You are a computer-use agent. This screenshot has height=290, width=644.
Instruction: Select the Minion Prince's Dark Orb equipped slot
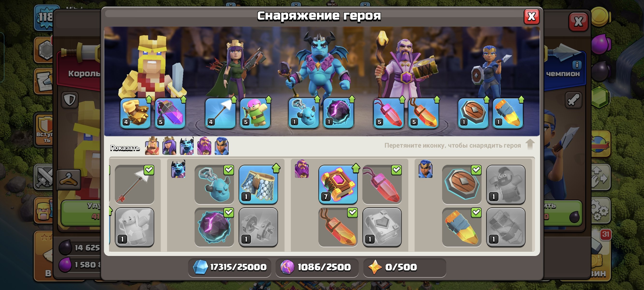(x=338, y=113)
